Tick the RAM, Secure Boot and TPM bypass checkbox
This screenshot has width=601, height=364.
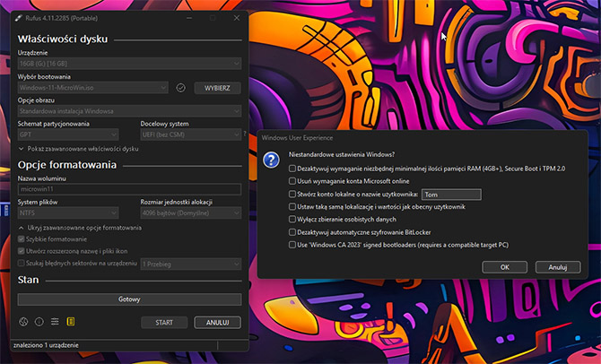(292, 169)
